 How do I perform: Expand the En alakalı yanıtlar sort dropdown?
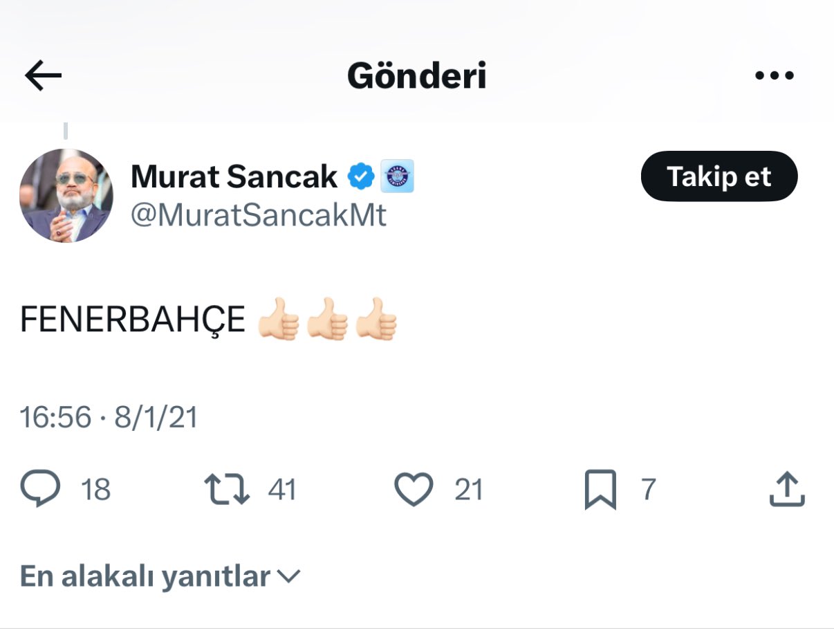click(x=160, y=576)
